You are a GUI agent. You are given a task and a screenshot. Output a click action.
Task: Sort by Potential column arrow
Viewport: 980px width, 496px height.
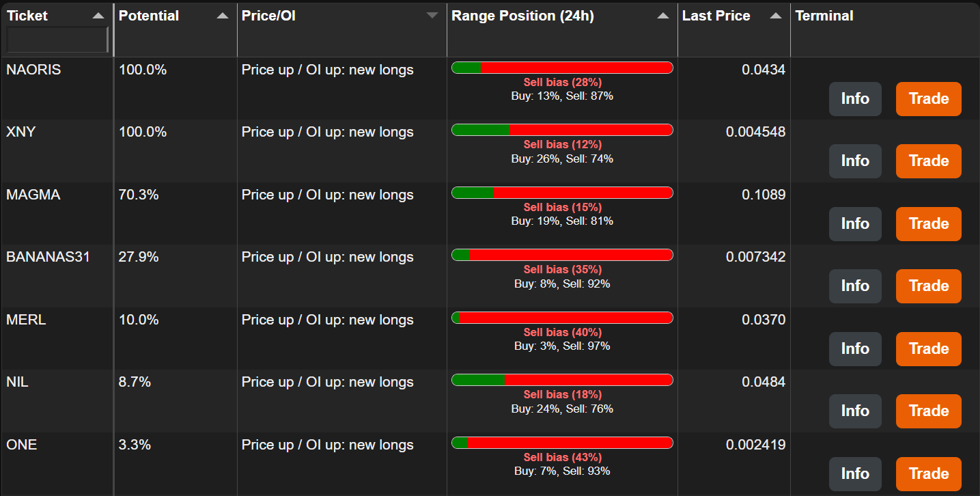click(x=223, y=16)
